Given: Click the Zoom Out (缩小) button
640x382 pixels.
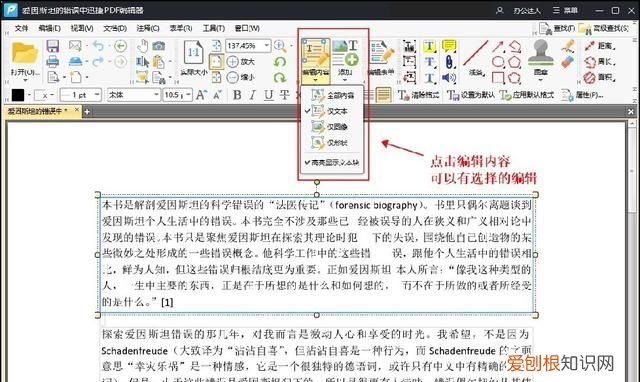Looking at the screenshot, I should (241, 77).
